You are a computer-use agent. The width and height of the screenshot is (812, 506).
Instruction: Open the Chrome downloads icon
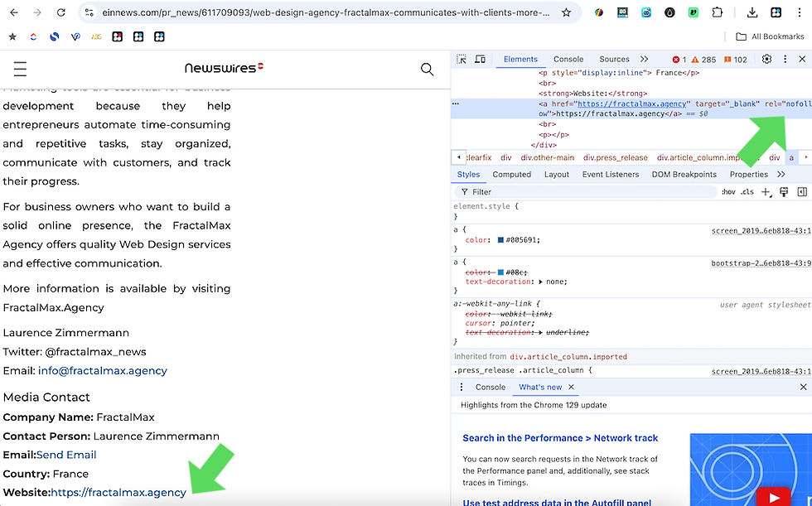pos(752,12)
